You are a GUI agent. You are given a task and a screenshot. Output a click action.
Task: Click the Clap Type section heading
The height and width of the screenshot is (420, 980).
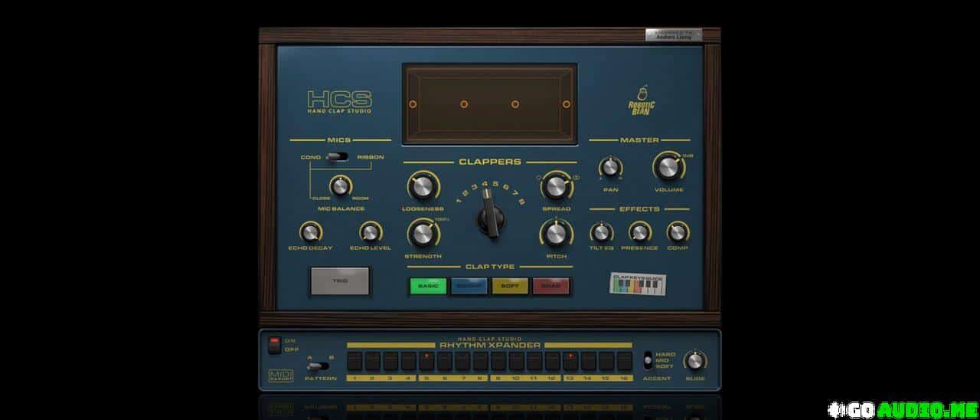[490, 267]
